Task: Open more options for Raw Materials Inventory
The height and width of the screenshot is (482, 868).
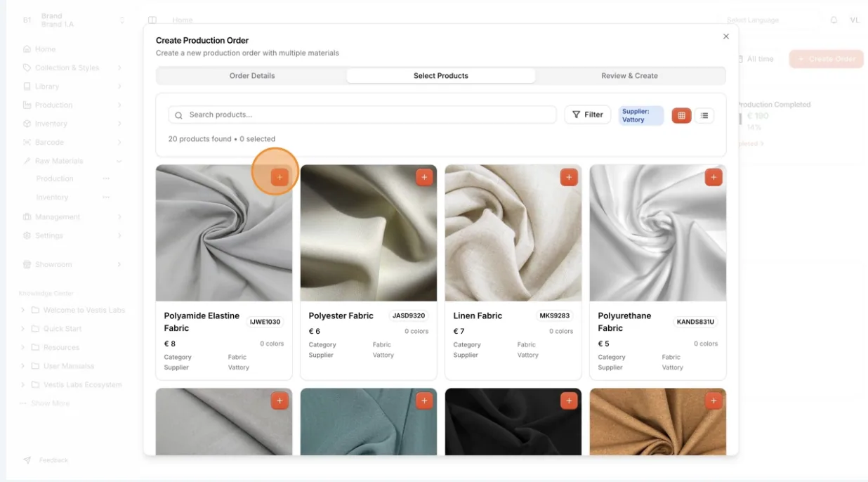Action: (x=106, y=197)
